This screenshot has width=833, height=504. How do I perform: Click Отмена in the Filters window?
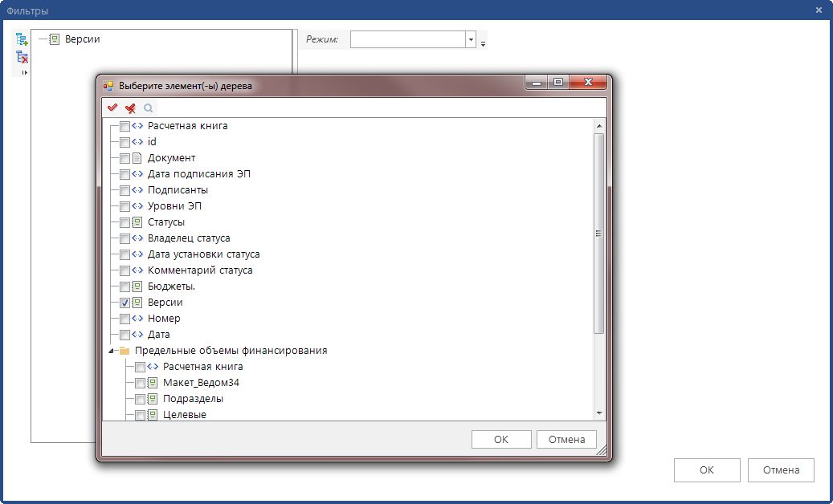(x=780, y=470)
